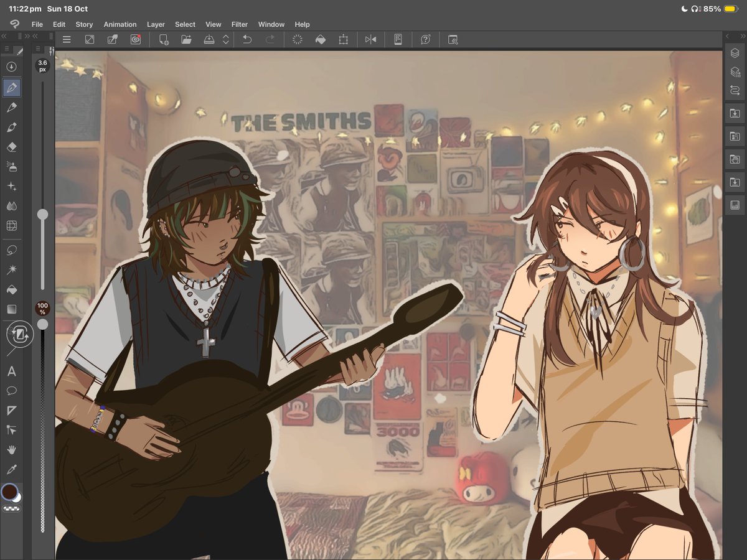Open the Animation menu

point(120,24)
